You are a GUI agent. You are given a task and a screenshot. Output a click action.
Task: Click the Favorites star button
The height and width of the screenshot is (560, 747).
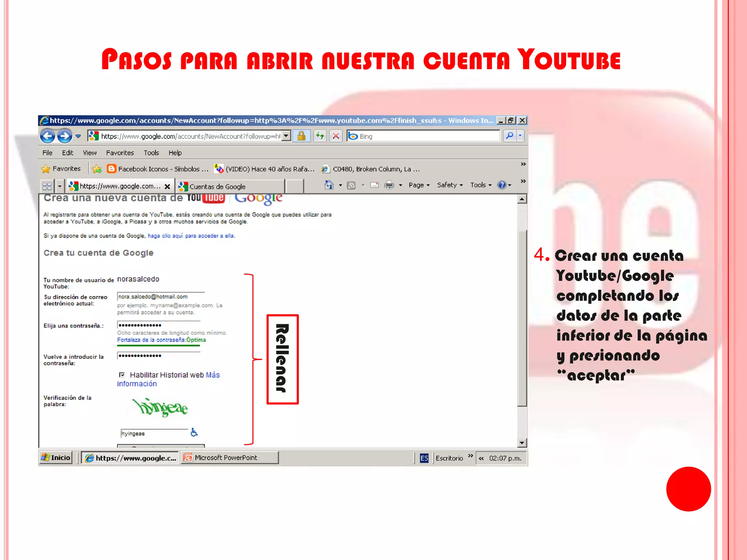61,169
